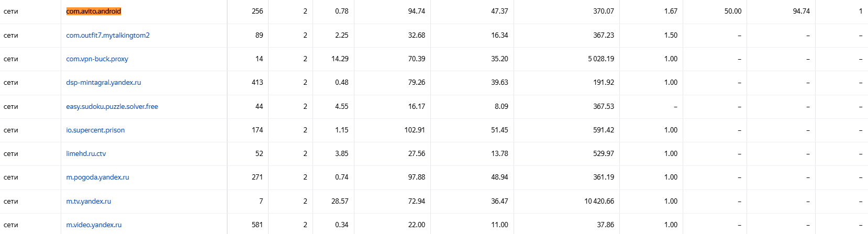868x234 pixels.
Task: Open m.video.yandex.ru link
Action: [x=94, y=225]
